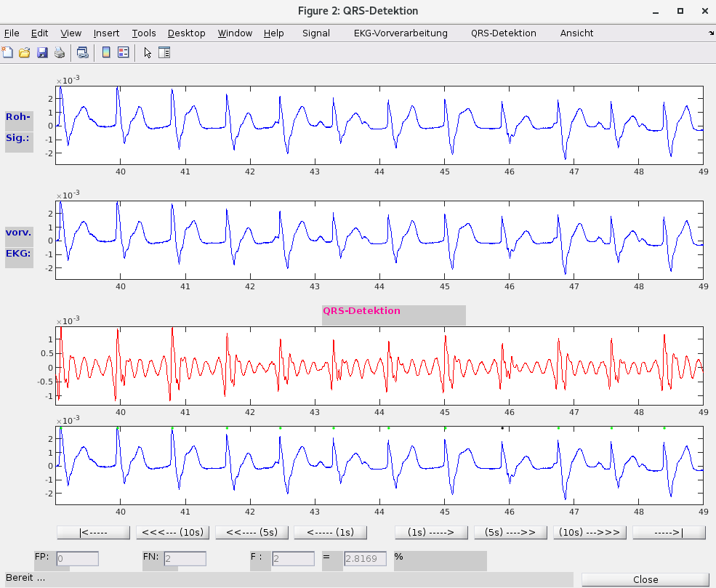The width and height of the screenshot is (716, 588).
Task: Print the figure using the printer icon
Action: click(60, 52)
